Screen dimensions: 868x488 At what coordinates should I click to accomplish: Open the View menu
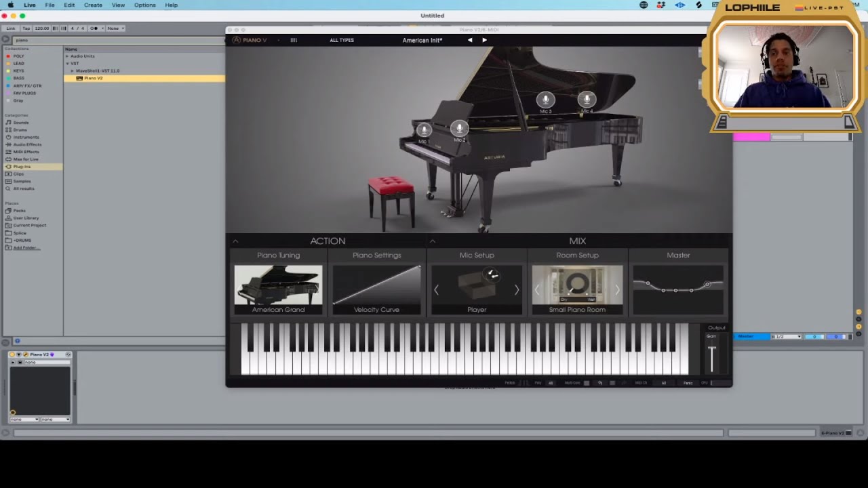point(118,5)
